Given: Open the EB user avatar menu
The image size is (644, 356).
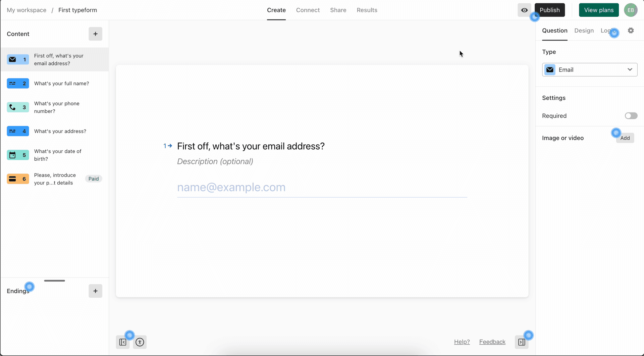Looking at the screenshot, I should click(x=631, y=10).
